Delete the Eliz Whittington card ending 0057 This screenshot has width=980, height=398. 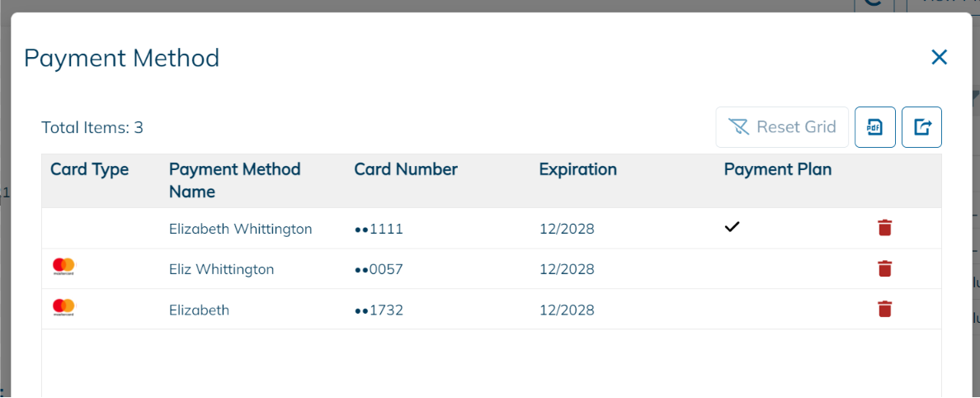(x=884, y=268)
